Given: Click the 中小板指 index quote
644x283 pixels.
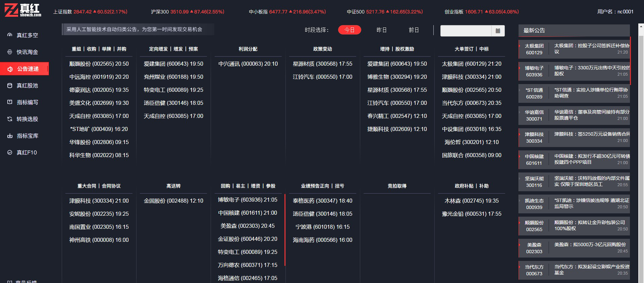Looking at the screenshot, I should click(x=287, y=12).
